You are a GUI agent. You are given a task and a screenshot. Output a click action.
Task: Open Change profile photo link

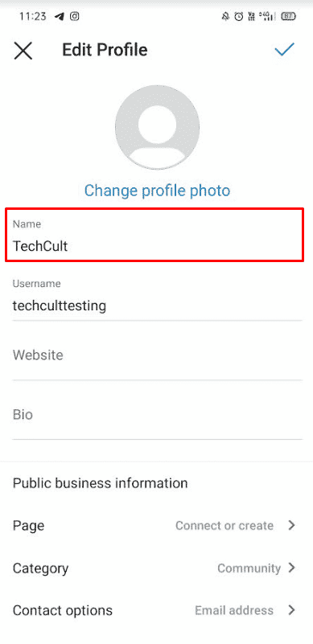(157, 191)
